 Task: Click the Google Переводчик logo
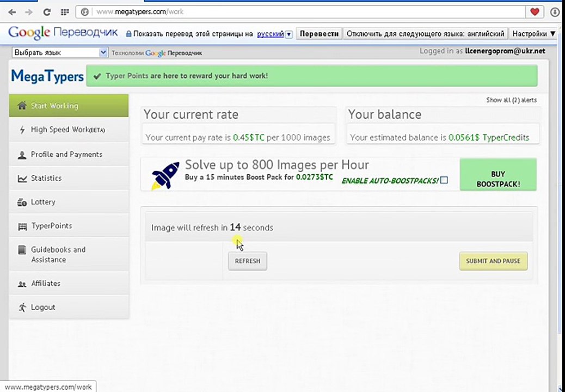tap(63, 33)
